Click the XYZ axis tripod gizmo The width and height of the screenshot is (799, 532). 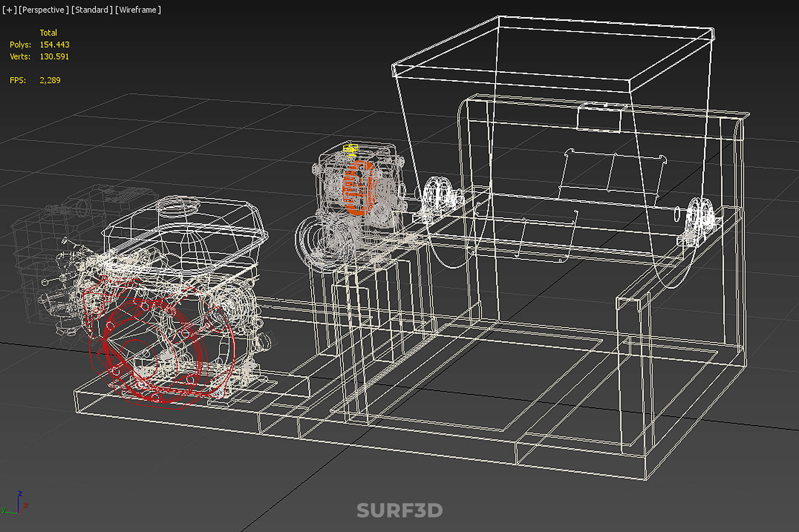[x=15, y=503]
